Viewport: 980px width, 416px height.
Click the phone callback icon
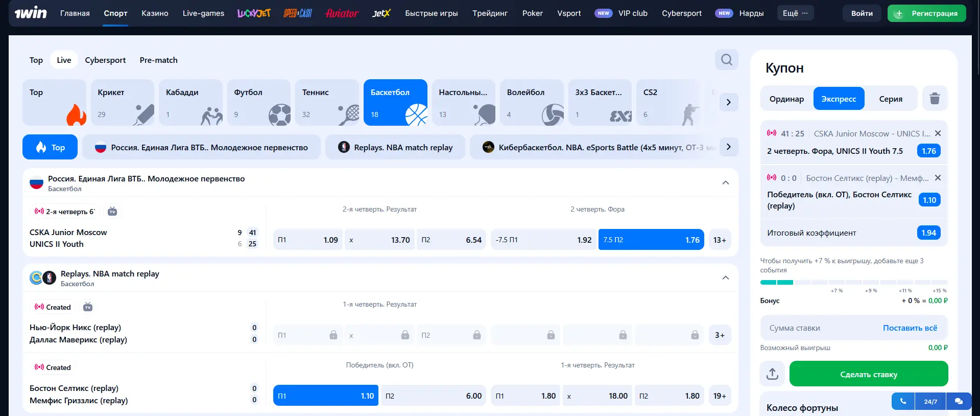903,401
